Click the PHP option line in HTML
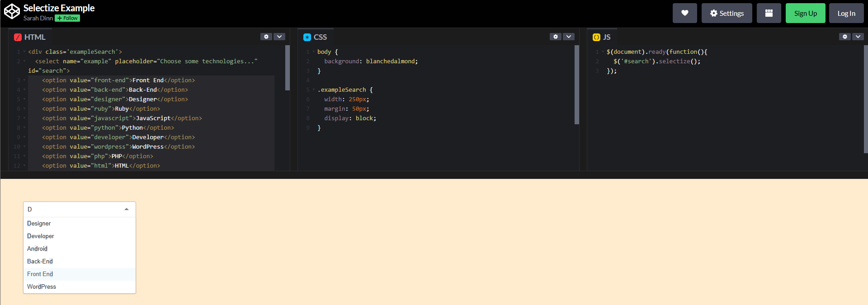Screen dimensions: 868x305 click(98, 156)
